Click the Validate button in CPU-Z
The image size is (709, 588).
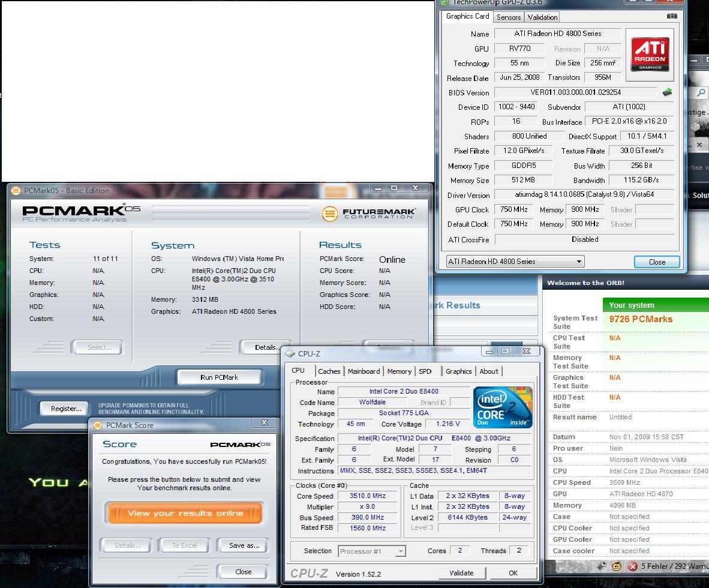[461, 572]
